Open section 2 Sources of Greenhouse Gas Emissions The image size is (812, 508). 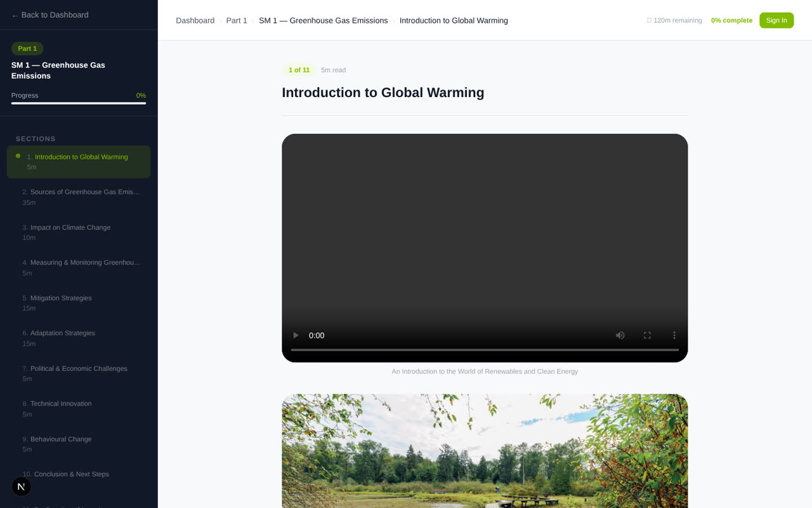pyautogui.click(x=79, y=197)
